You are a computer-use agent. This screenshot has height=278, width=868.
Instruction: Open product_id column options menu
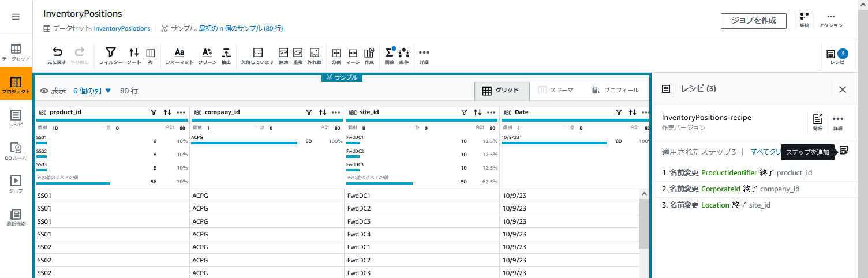point(181,112)
